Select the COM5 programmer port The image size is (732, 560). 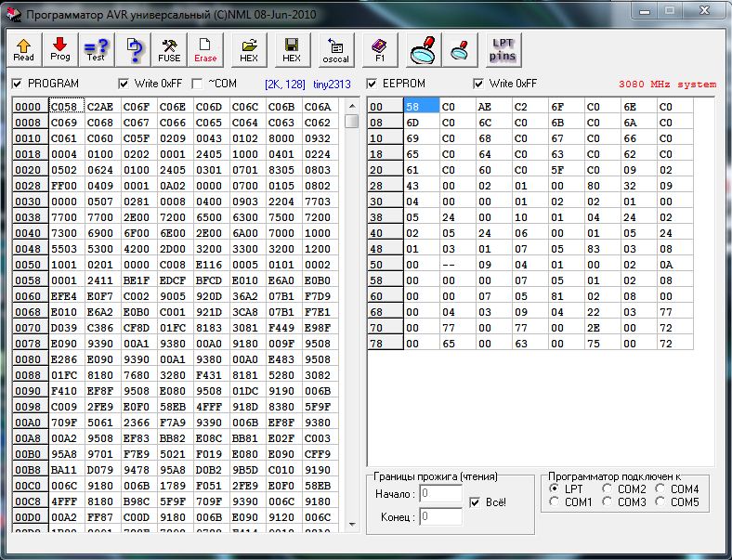(660, 502)
